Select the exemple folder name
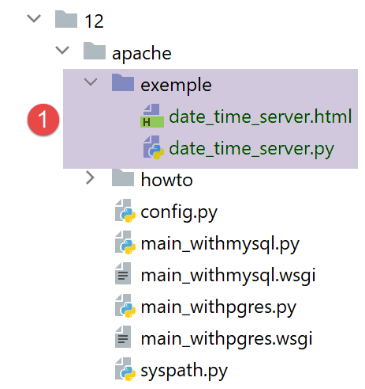 176,85
